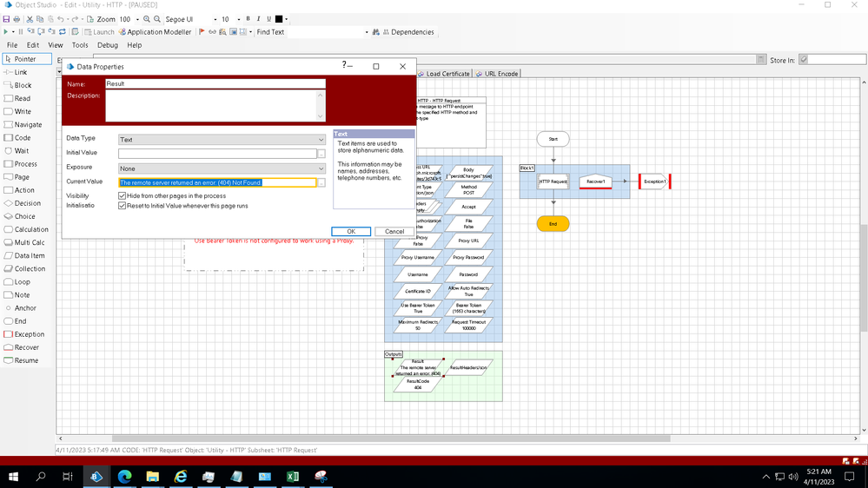Select the Calculation stage tool

click(30, 229)
